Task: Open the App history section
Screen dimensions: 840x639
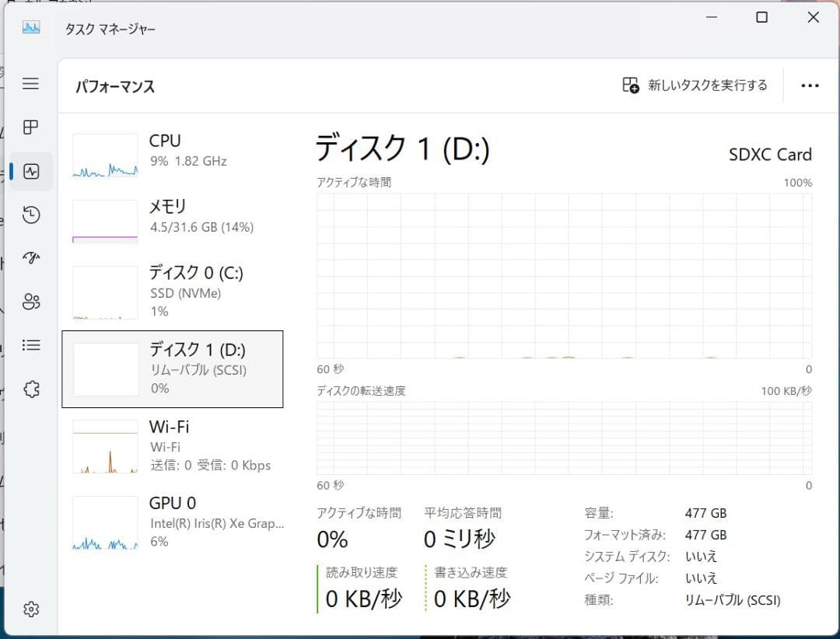Action: [31, 215]
